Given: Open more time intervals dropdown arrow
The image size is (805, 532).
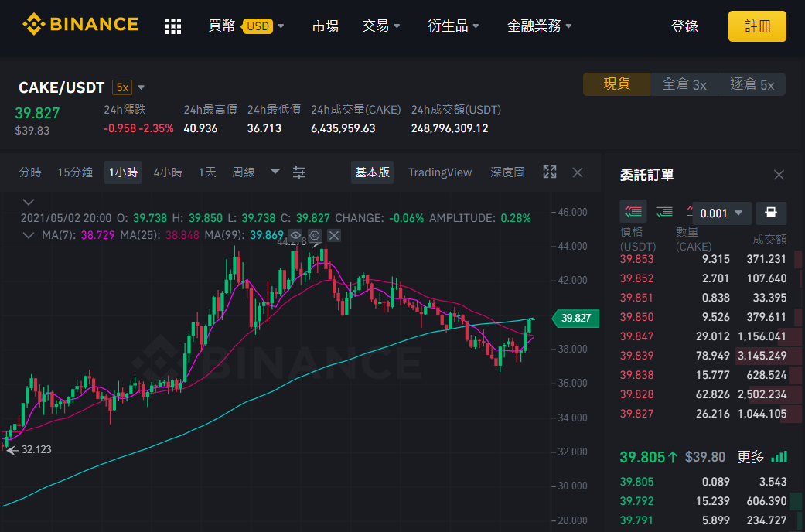Looking at the screenshot, I should point(275,172).
